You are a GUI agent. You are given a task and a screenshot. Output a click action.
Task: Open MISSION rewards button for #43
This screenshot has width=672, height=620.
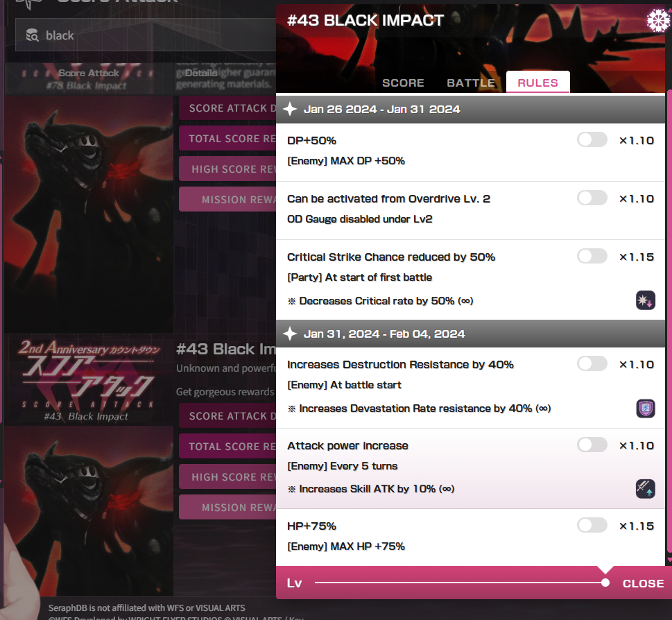[x=227, y=508]
